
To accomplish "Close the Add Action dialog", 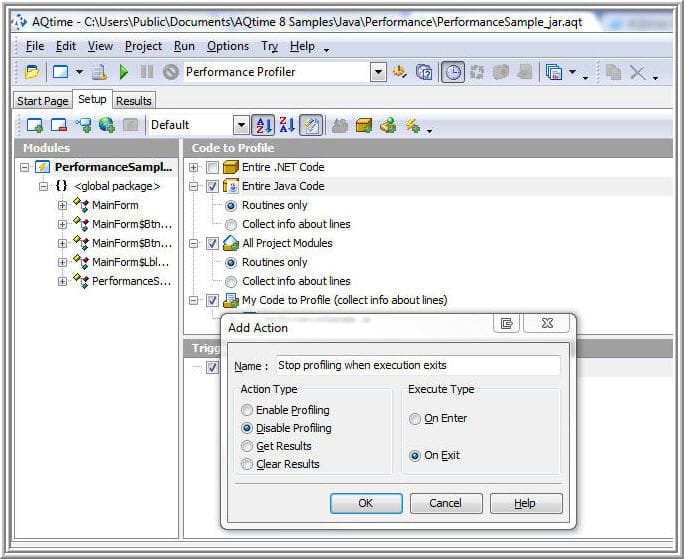I will point(547,323).
